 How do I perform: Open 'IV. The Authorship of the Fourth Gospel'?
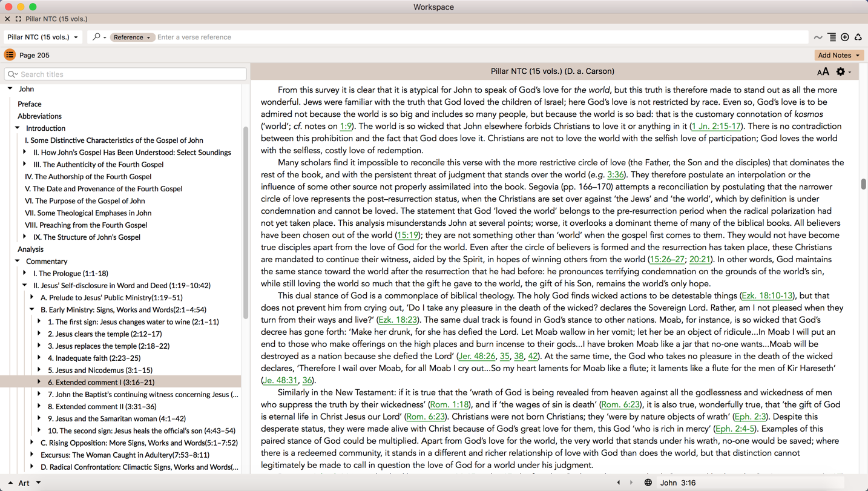tap(88, 177)
